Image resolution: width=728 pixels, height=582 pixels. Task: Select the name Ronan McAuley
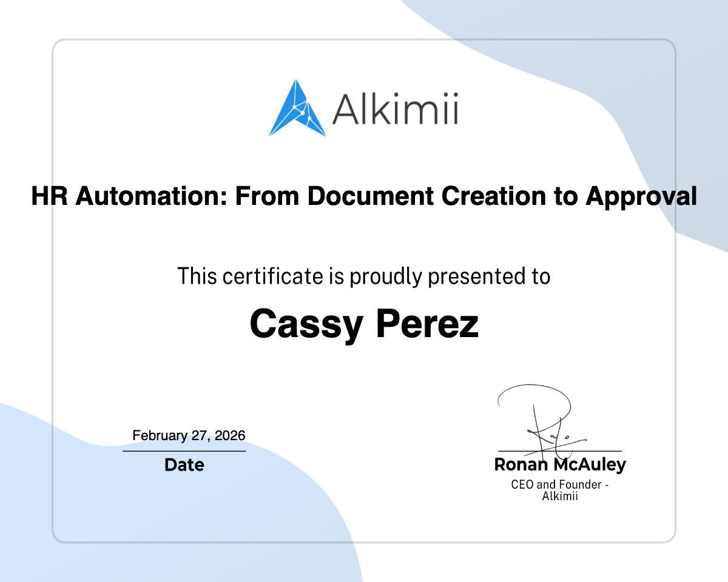click(x=560, y=465)
